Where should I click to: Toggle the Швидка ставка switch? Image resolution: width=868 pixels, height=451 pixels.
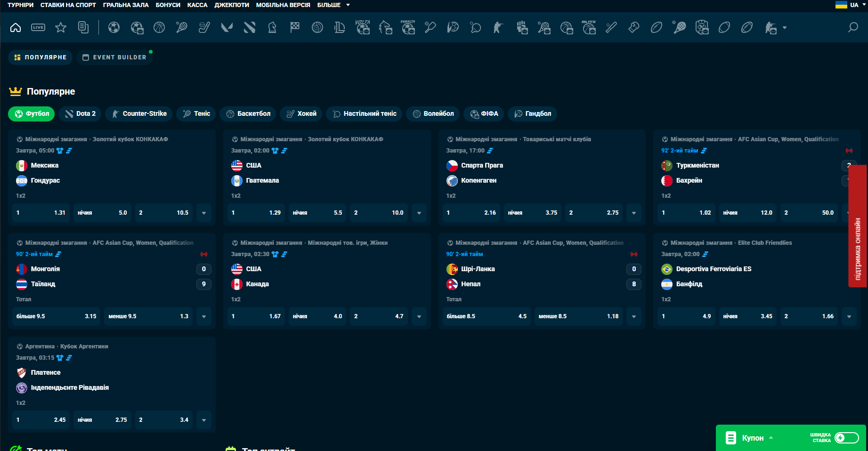pos(846,438)
